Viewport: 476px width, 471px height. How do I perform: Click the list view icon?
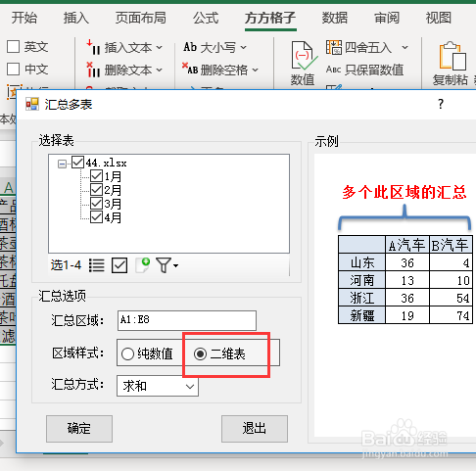click(x=97, y=265)
